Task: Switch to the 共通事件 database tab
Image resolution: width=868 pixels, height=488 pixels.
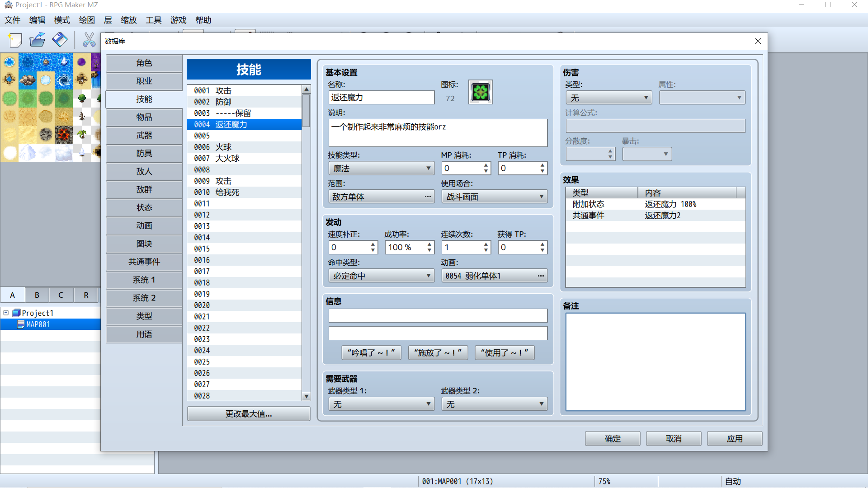Action: 144,262
